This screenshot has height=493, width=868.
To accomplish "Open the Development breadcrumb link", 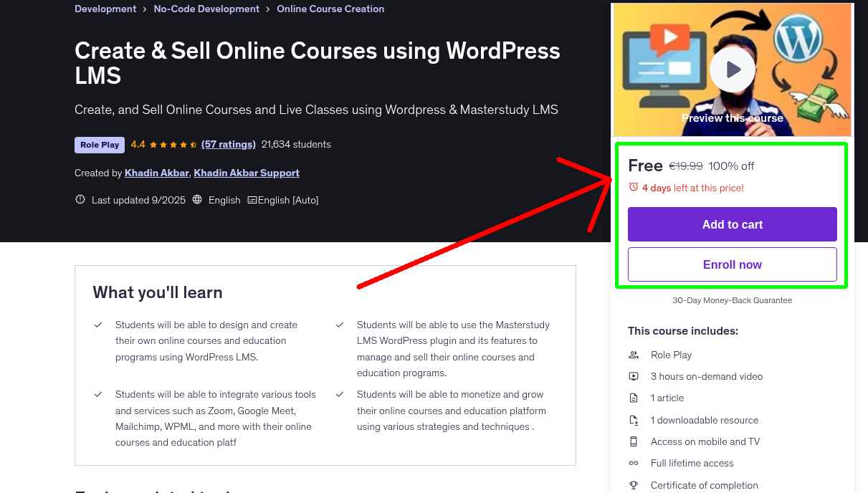I will coord(105,9).
